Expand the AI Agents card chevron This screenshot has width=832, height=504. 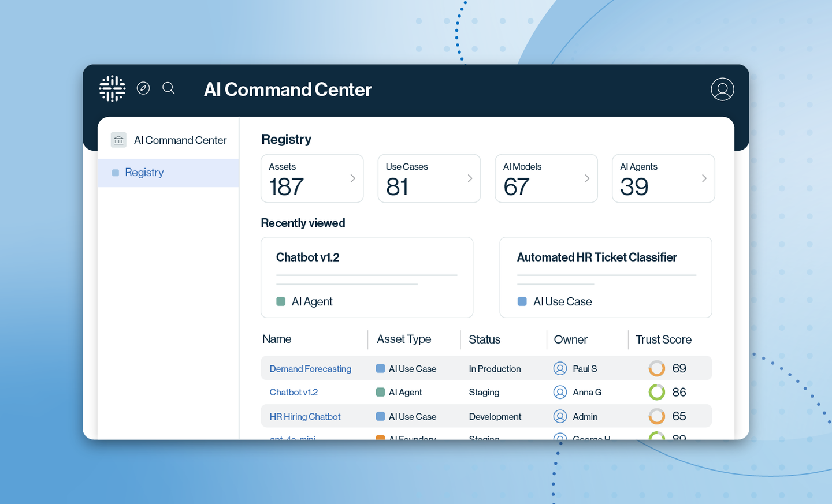pyautogui.click(x=704, y=178)
